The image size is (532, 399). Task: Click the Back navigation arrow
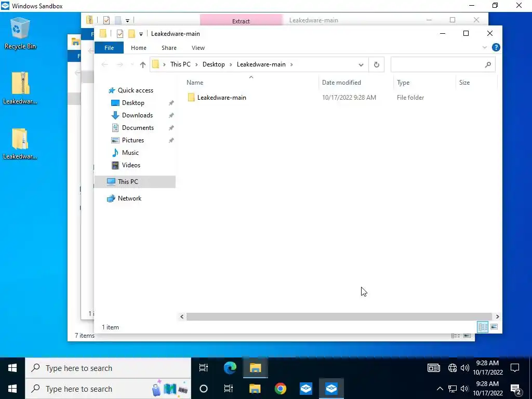pyautogui.click(x=104, y=64)
